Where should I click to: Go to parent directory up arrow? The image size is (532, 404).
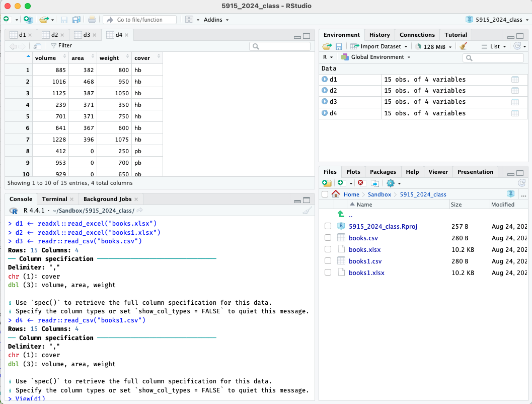pyautogui.click(x=341, y=214)
